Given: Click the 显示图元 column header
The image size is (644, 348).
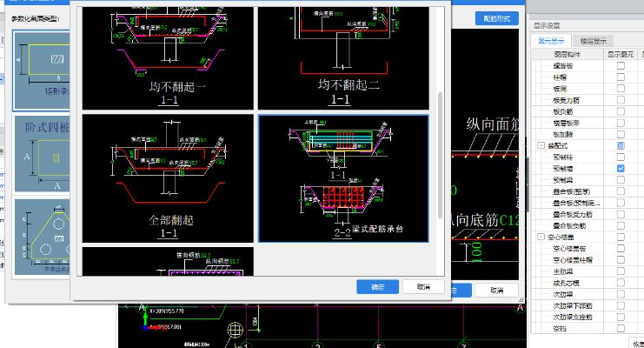Looking at the screenshot, I should click(x=621, y=54).
